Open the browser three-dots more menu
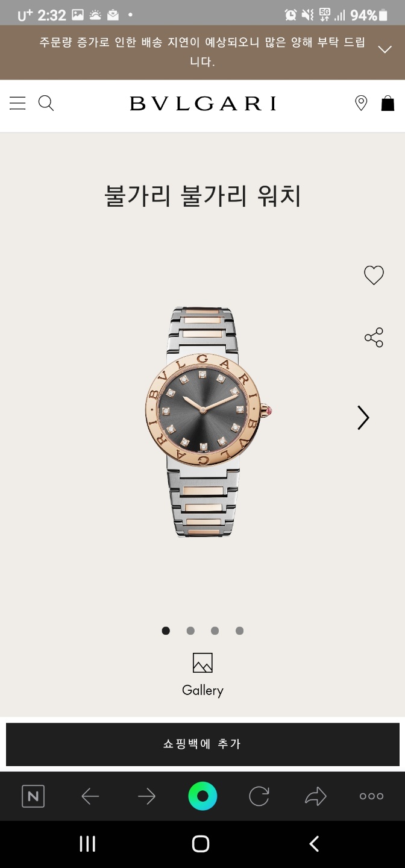The image size is (405, 868). pyautogui.click(x=371, y=796)
